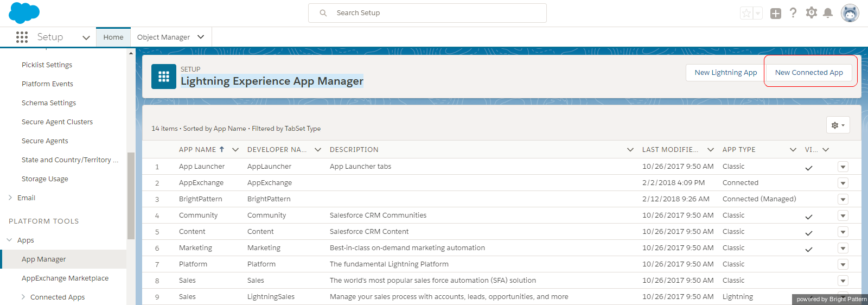The height and width of the screenshot is (305, 868).
Task: Switch to the Home tab
Action: pos(113,37)
